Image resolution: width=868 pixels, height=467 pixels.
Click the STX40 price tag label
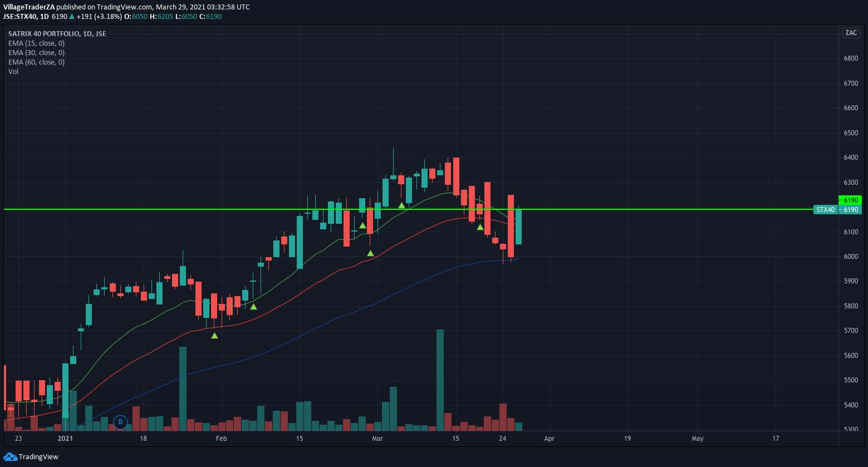825,210
